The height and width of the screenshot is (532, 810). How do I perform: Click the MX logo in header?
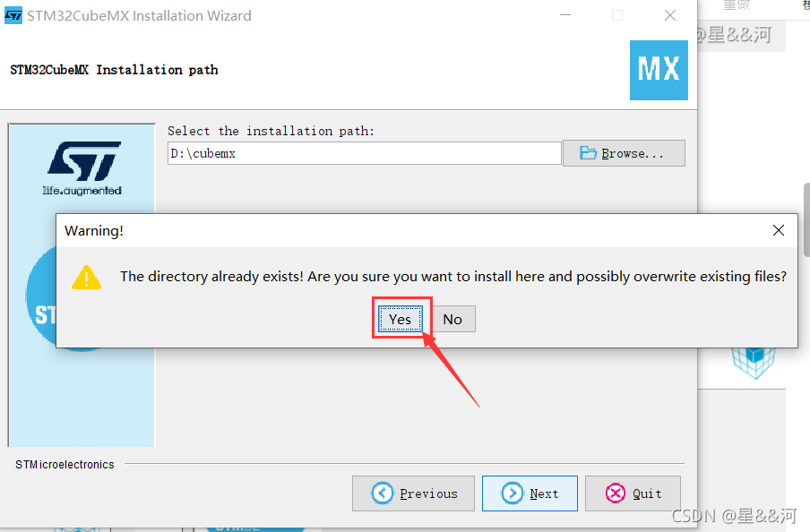(x=659, y=70)
